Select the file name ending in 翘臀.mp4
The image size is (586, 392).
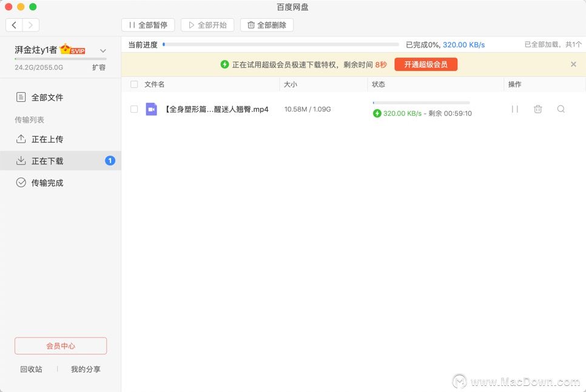pos(217,110)
